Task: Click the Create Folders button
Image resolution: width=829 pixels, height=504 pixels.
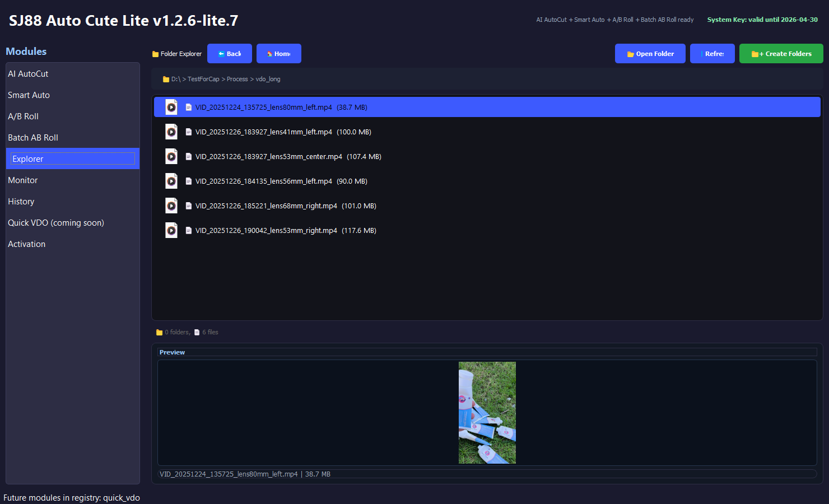Action: point(781,53)
